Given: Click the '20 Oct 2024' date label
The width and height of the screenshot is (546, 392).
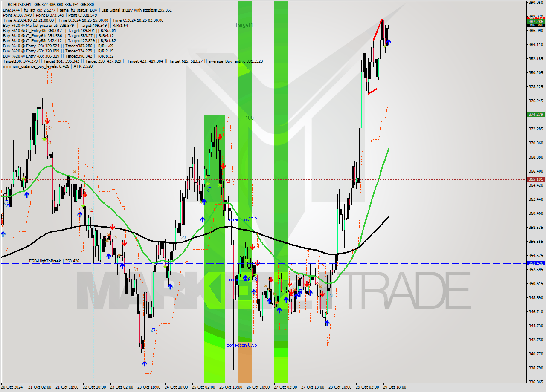Looking at the screenshot, I should click(x=11, y=387).
